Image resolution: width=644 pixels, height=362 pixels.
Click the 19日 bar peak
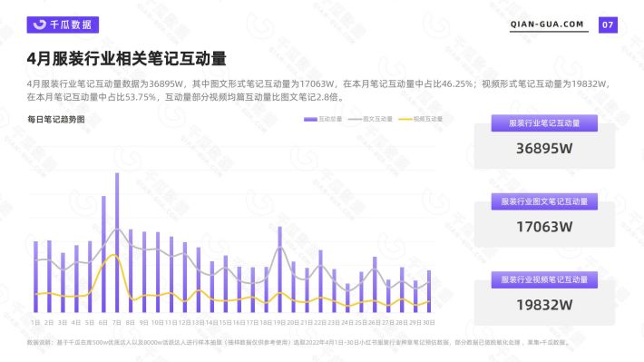tap(279, 229)
